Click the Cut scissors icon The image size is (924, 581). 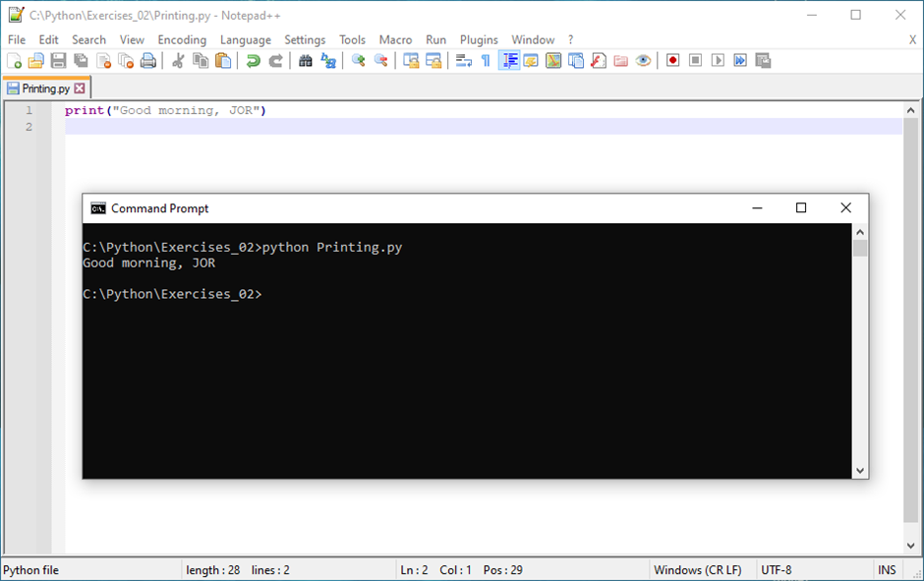[178, 61]
